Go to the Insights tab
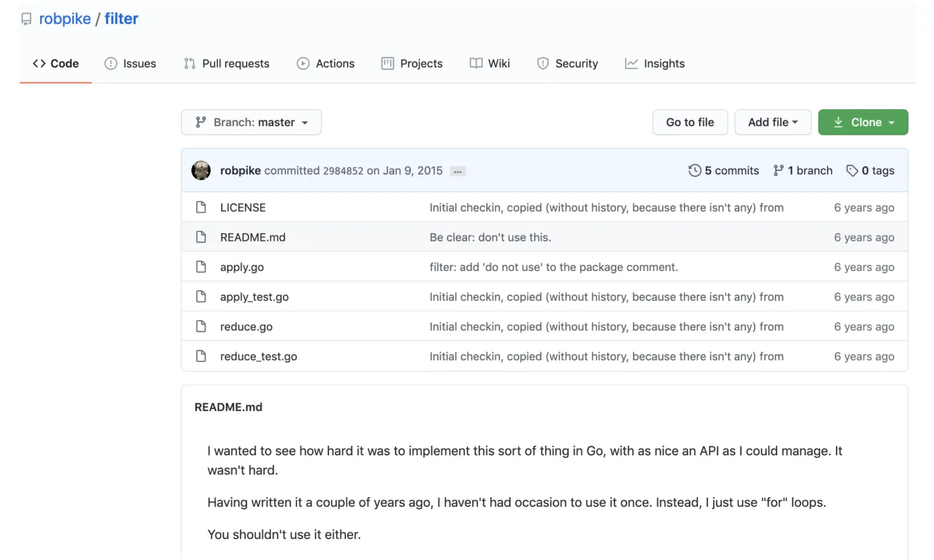The image size is (934, 560). pos(655,63)
